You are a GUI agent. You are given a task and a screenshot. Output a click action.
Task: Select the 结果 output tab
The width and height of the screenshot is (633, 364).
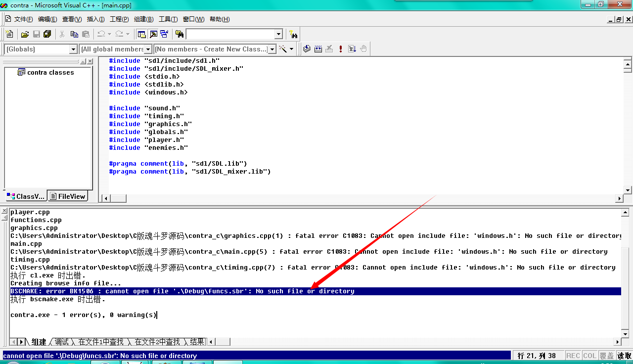(x=197, y=342)
